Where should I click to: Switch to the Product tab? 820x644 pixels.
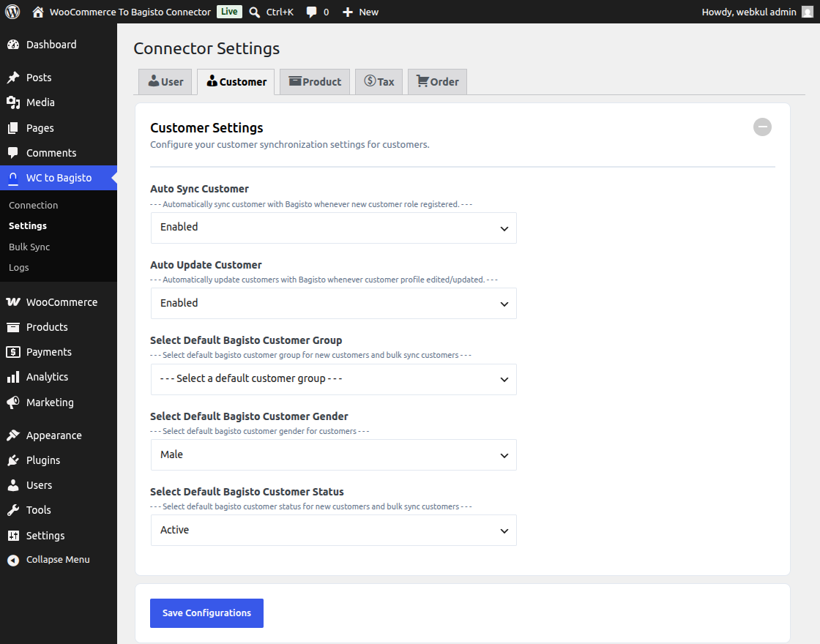click(x=315, y=82)
